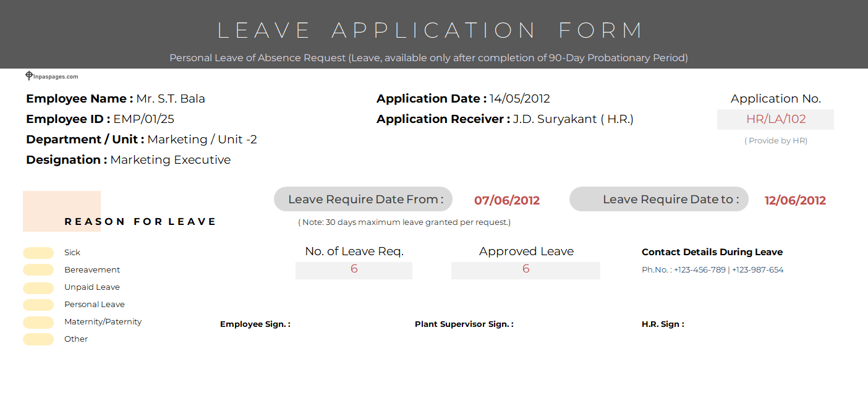The width and height of the screenshot is (868, 393).
Task: Click the contact phone numbers line
Action: 712,270
